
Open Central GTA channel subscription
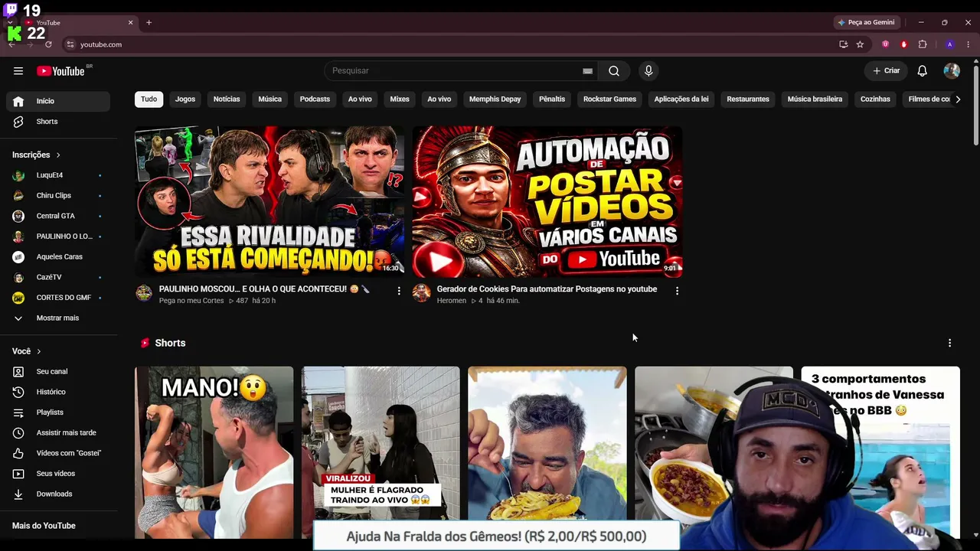tap(58, 216)
